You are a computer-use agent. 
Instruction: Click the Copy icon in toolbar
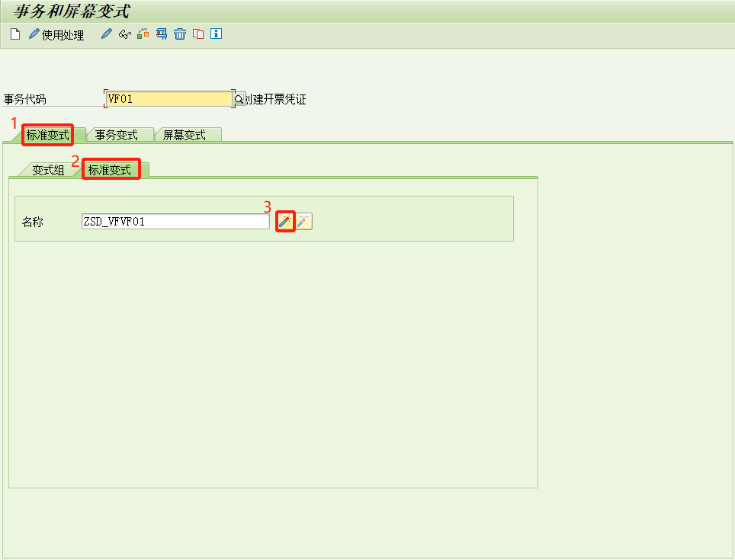tap(198, 34)
